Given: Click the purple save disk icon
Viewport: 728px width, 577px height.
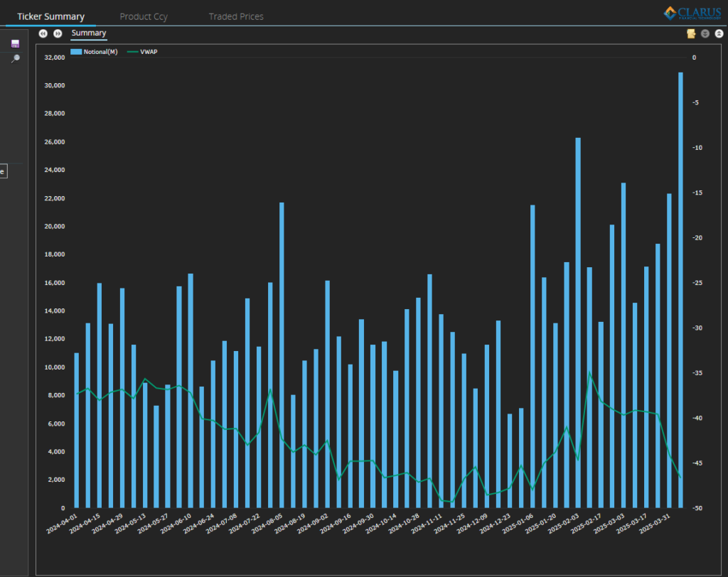Looking at the screenshot, I should (16, 44).
